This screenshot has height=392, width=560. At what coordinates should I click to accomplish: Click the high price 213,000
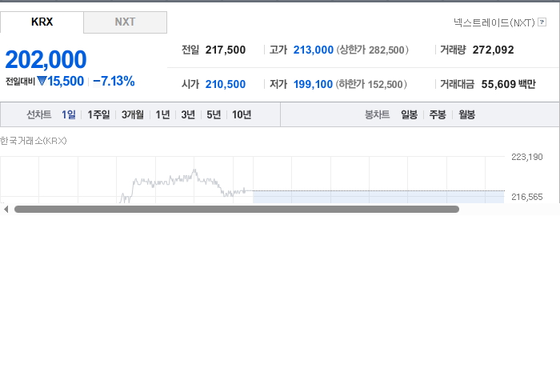tap(314, 50)
